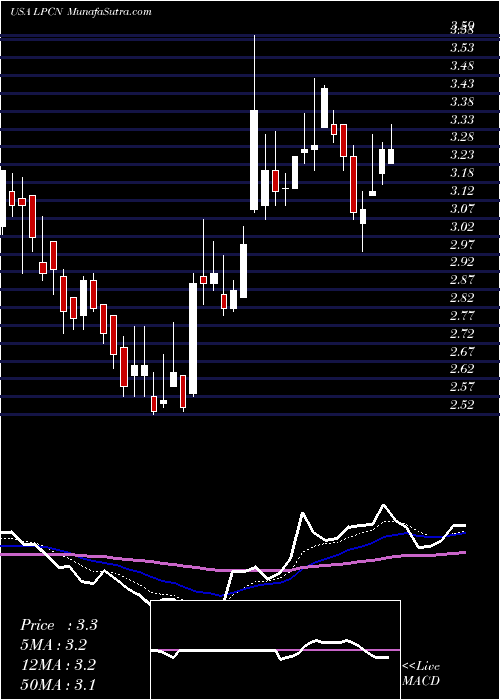Click the large white candle rising from 2.55
The height and width of the screenshot is (700, 500).
pyautogui.click(x=193, y=338)
